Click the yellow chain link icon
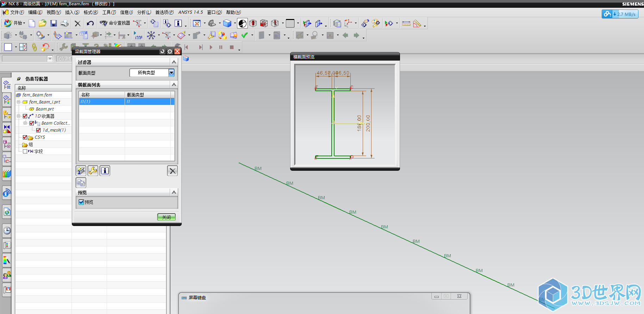 pos(34,47)
